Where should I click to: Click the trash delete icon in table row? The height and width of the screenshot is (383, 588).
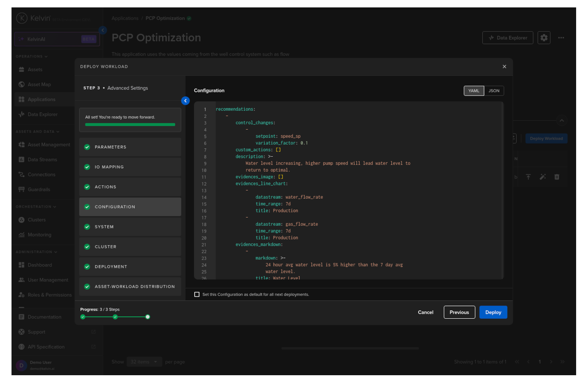tap(556, 177)
